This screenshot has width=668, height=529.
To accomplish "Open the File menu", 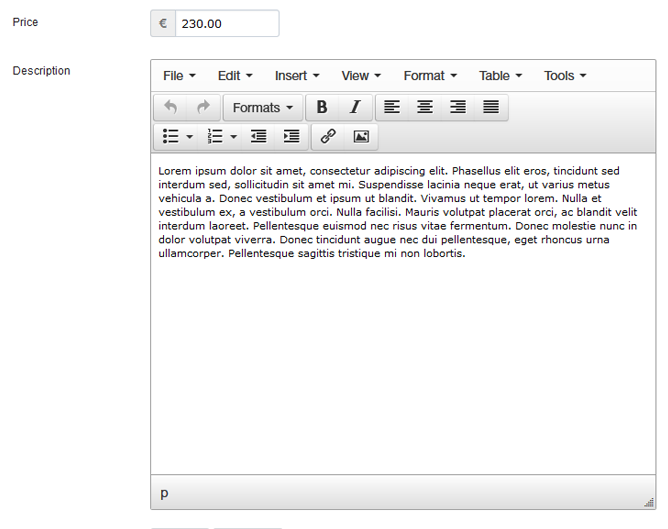I will pos(179,76).
